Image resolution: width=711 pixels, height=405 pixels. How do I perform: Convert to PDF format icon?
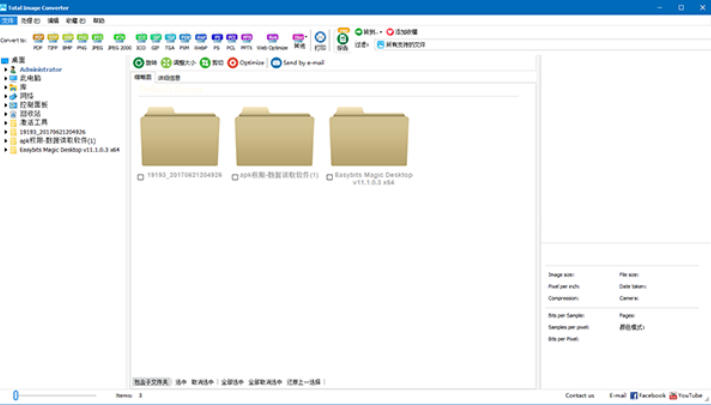click(x=38, y=38)
